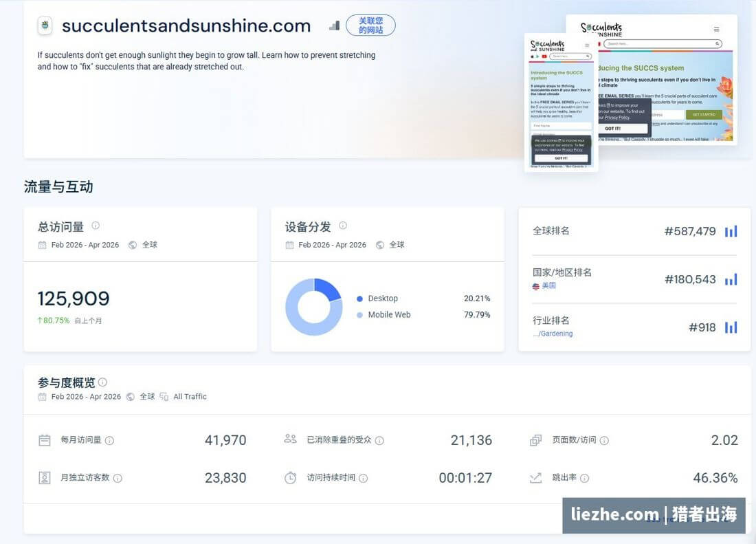Click the US flag icon beside 美国

[x=535, y=286]
